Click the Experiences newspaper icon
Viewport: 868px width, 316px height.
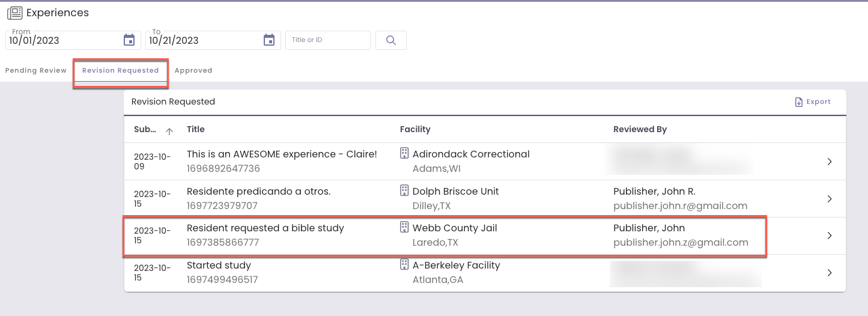coord(15,13)
